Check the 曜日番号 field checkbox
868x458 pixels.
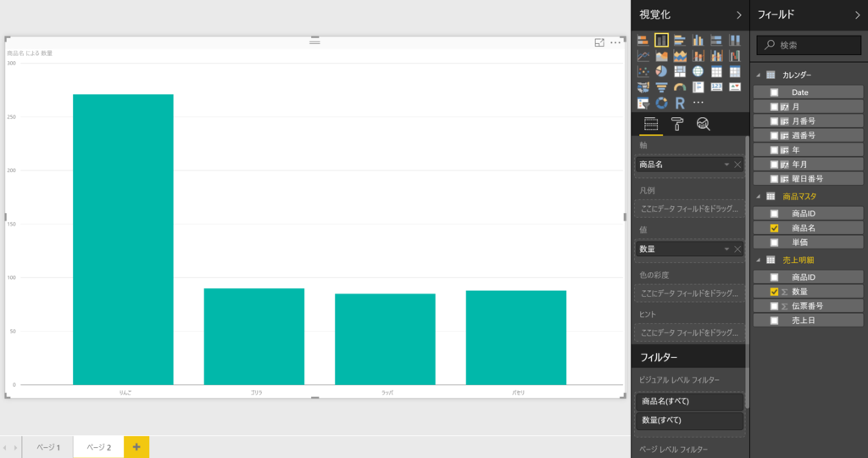[x=774, y=179]
